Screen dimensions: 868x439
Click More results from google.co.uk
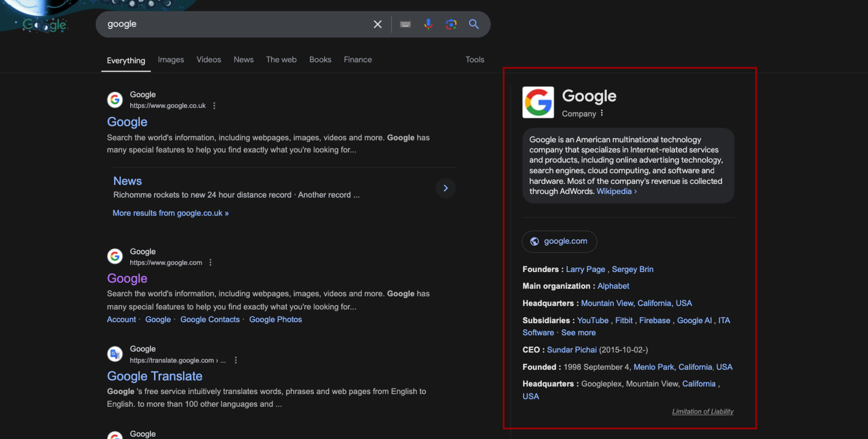point(171,213)
